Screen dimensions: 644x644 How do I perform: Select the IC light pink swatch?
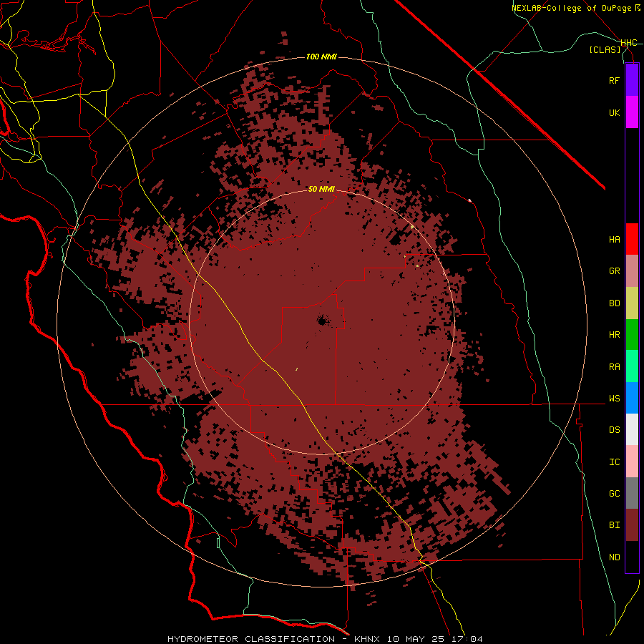point(632,462)
